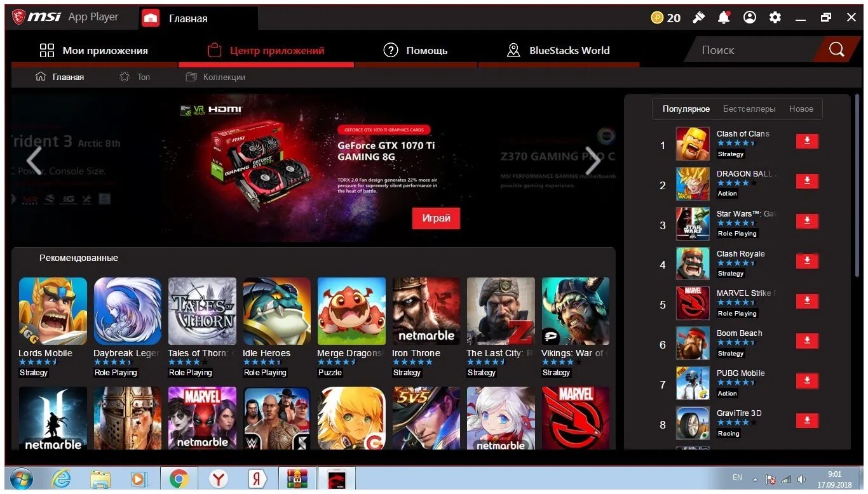Download DRAGON BALL with red button
The height and width of the screenshot is (494, 868).
[807, 181]
